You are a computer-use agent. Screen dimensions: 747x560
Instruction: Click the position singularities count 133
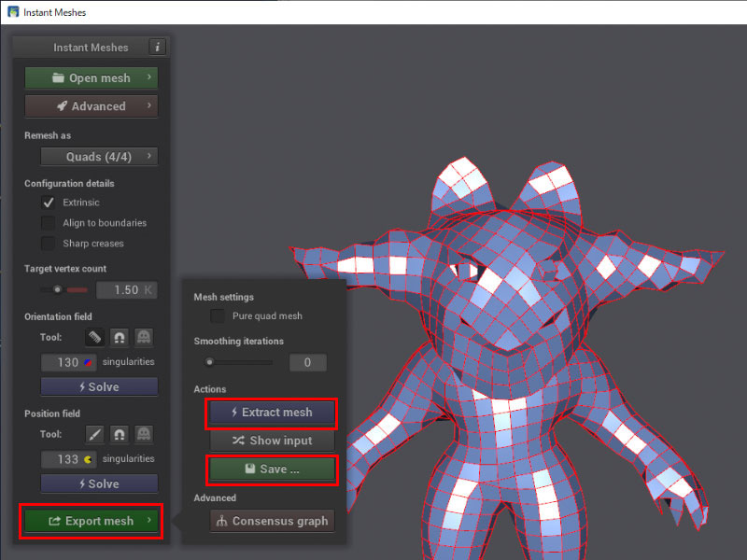68,459
